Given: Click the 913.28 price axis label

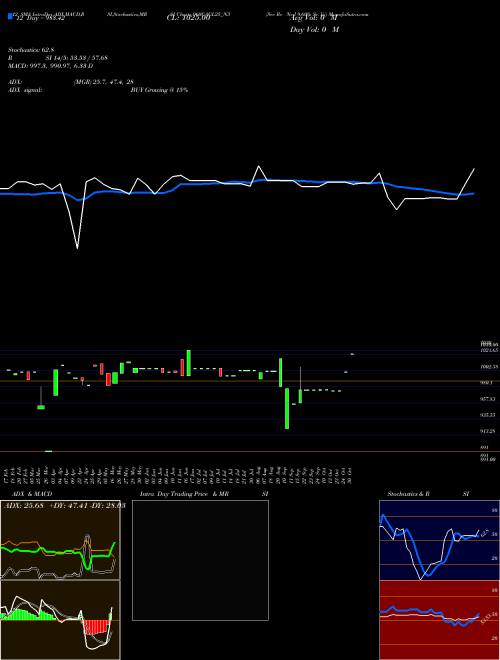Looking at the screenshot, I should [489, 431].
